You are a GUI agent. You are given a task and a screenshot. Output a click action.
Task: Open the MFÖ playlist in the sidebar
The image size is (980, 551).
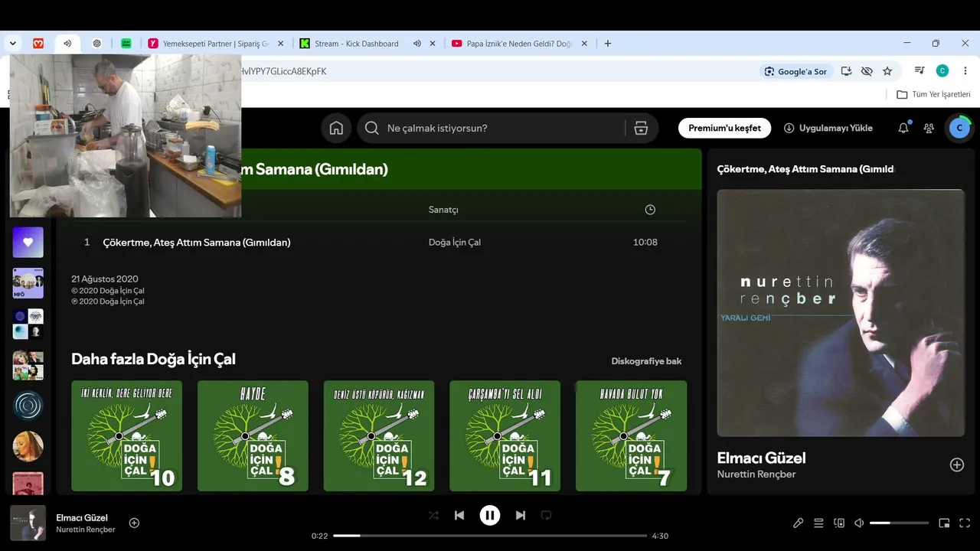click(x=28, y=283)
